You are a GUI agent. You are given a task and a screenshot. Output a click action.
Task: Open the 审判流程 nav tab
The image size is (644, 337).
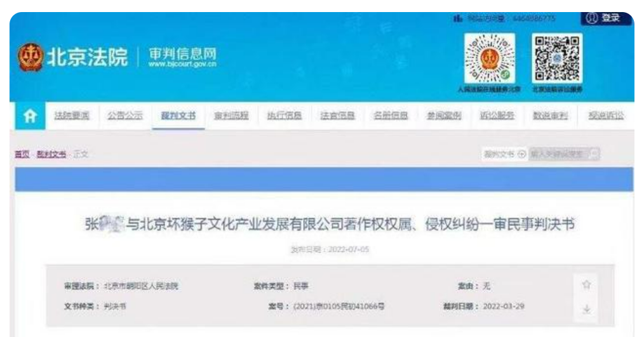tap(231, 116)
